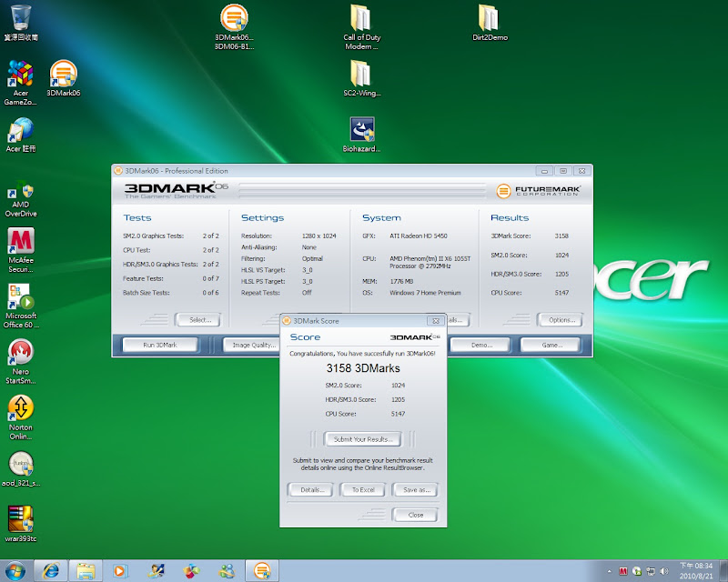Click 'ATI Radeon HD 5450' GFX text
728x582 pixels.
click(x=419, y=236)
